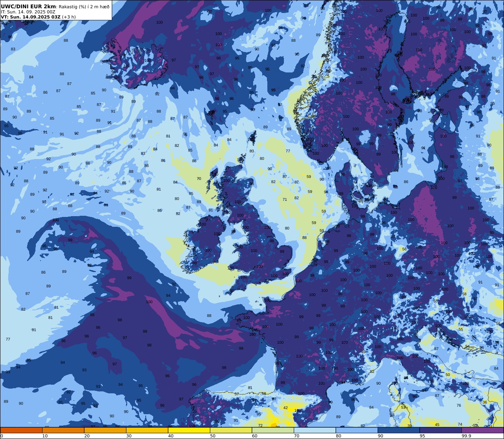
Task: Click the 20–30 legend color segment
Action: [105, 430]
